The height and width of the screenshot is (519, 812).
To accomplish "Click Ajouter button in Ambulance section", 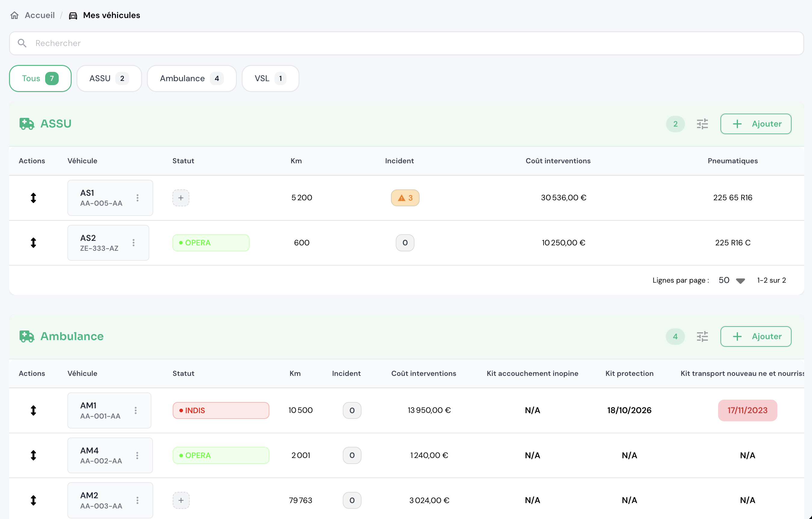I will [x=755, y=336].
